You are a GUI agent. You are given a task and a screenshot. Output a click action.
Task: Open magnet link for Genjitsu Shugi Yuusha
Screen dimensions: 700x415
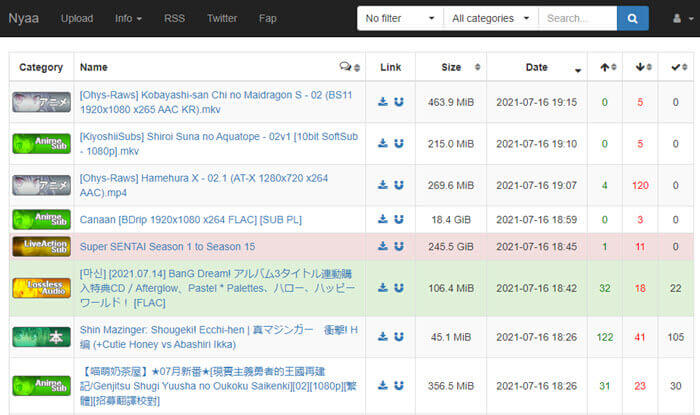(x=399, y=385)
